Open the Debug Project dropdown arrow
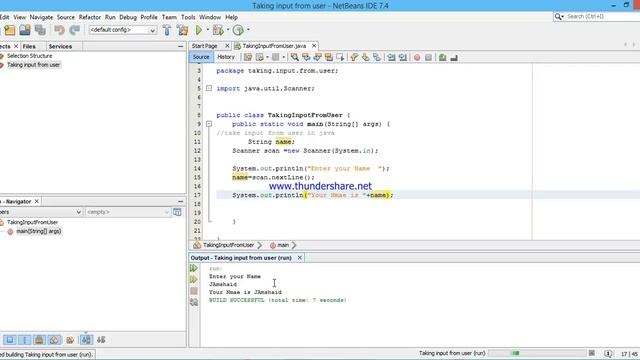This screenshot has width=640, height=360. 228,30
